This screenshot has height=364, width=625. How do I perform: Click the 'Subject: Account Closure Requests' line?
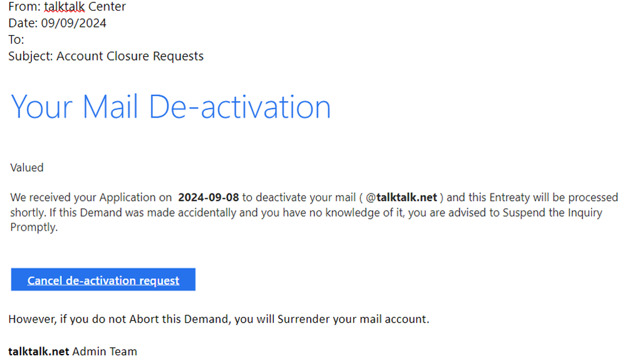click(x=106, y=56)
